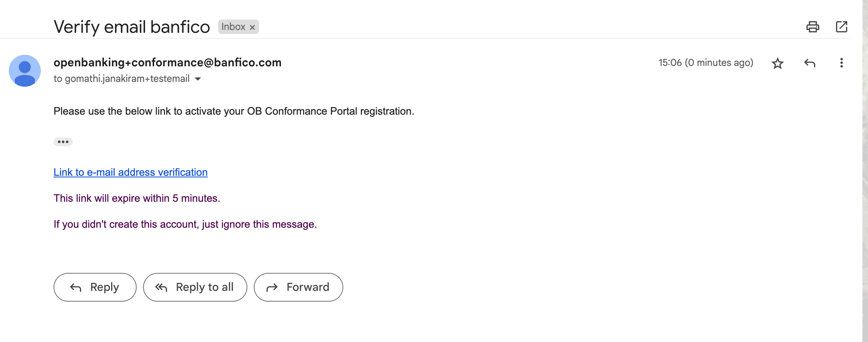Click the 15:06 timestamp text
This screenshot has height=342, width=868.
pos(706,63)
